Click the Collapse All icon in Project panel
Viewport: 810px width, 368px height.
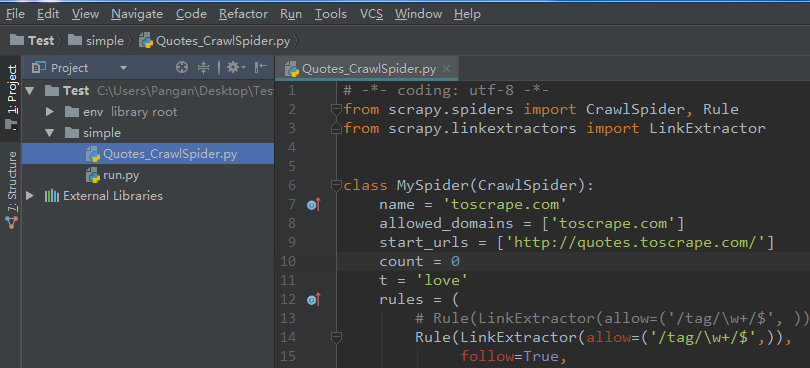(x=204, y=67)
